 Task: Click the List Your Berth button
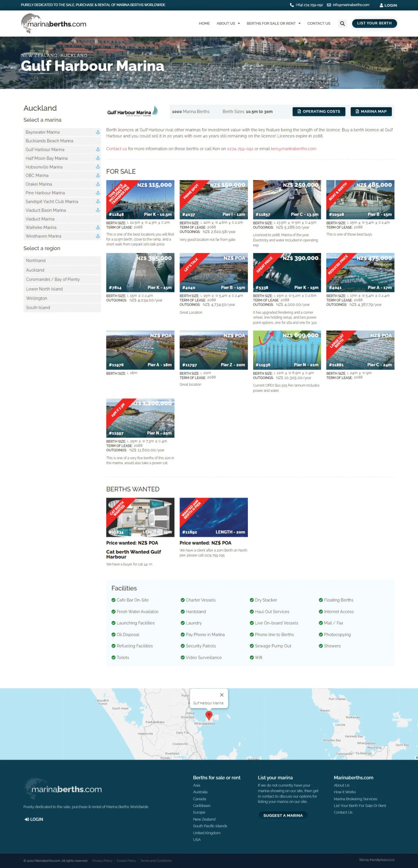(x=374, y=23)
